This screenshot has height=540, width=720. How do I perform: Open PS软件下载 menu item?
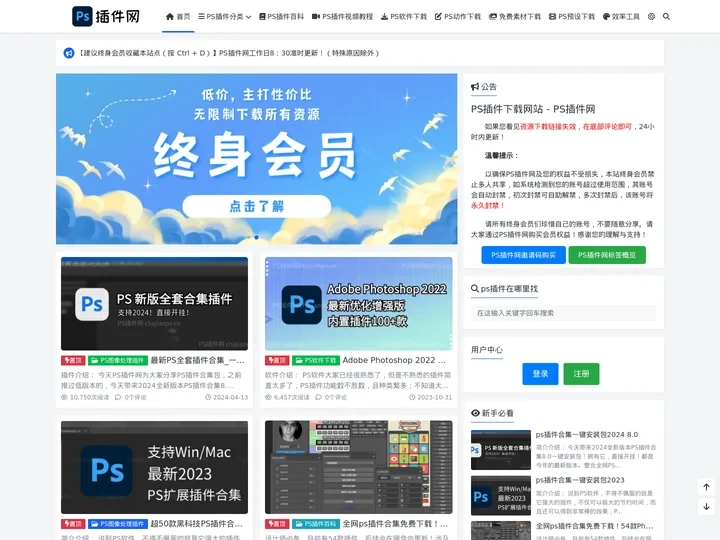[x=404, y=17]
